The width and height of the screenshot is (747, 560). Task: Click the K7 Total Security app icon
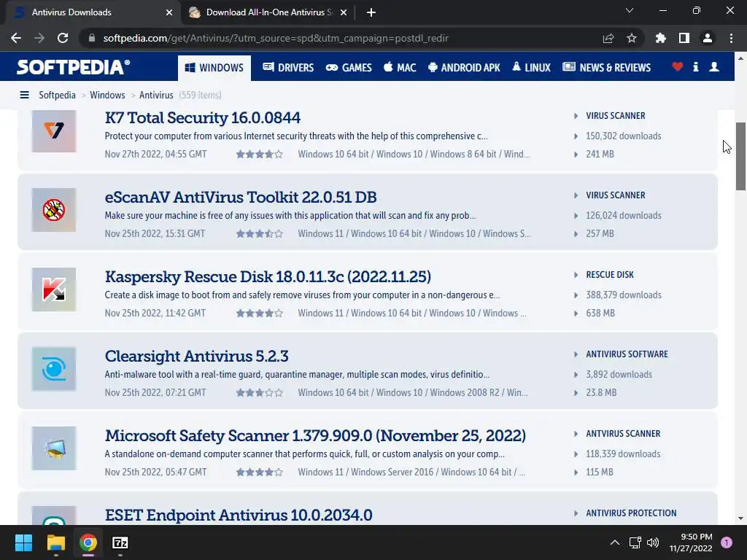point(54,130)
